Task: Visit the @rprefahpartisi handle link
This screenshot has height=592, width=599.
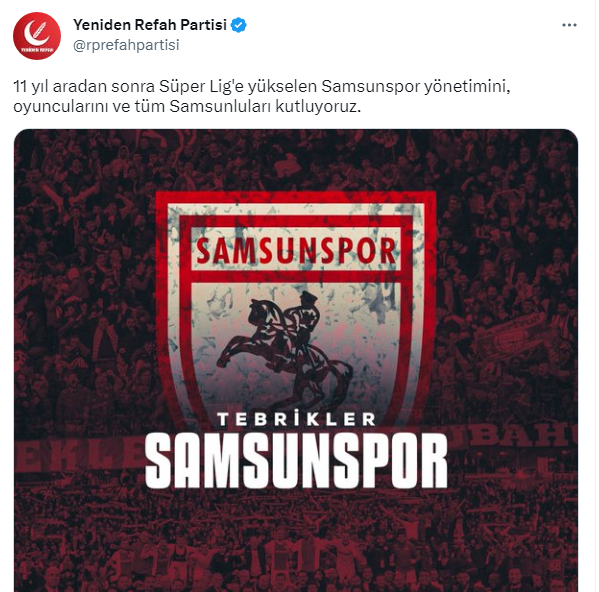Action: [126, 45]
